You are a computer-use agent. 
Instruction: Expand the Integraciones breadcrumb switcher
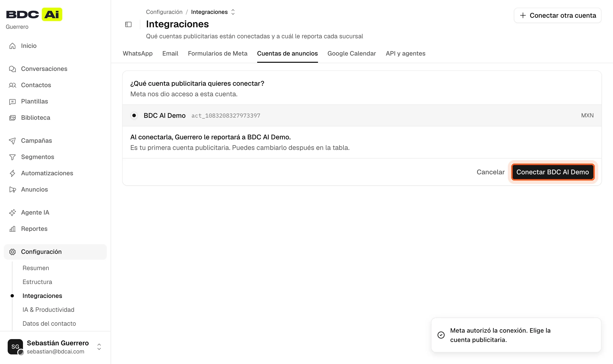tap(233, 12)
